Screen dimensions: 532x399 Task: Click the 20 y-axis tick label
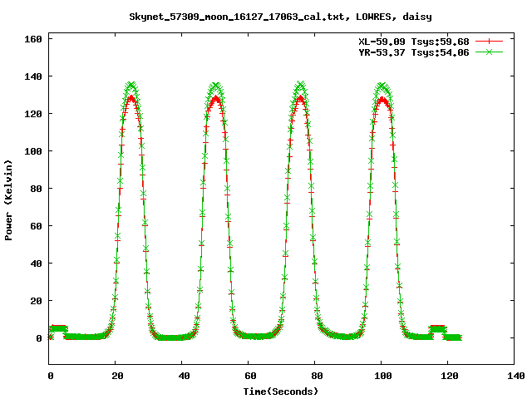[36, 301]
